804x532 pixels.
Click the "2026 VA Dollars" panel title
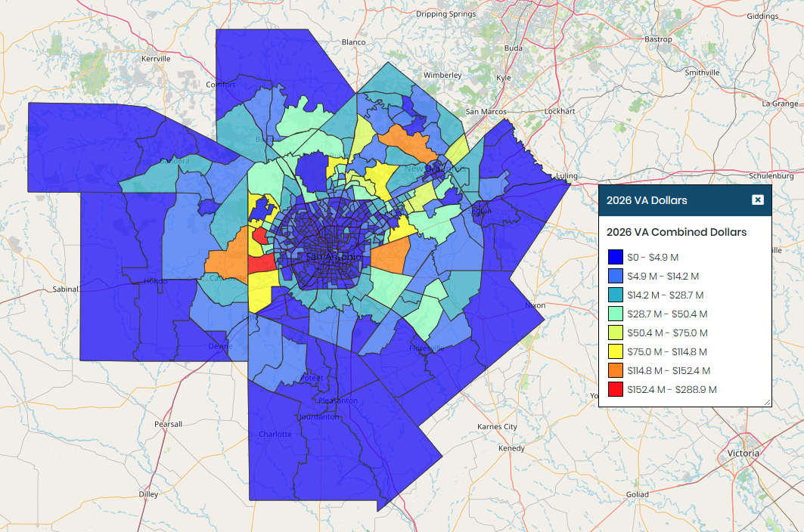tap(647, 200)
